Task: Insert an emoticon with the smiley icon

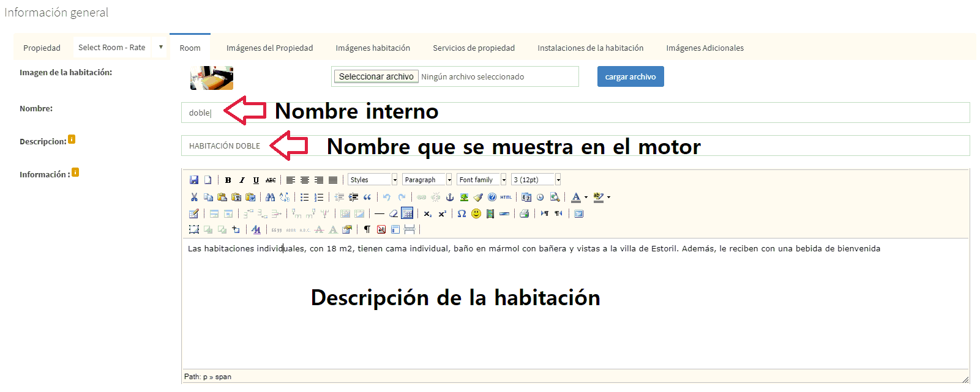Action: pos(476,213)
